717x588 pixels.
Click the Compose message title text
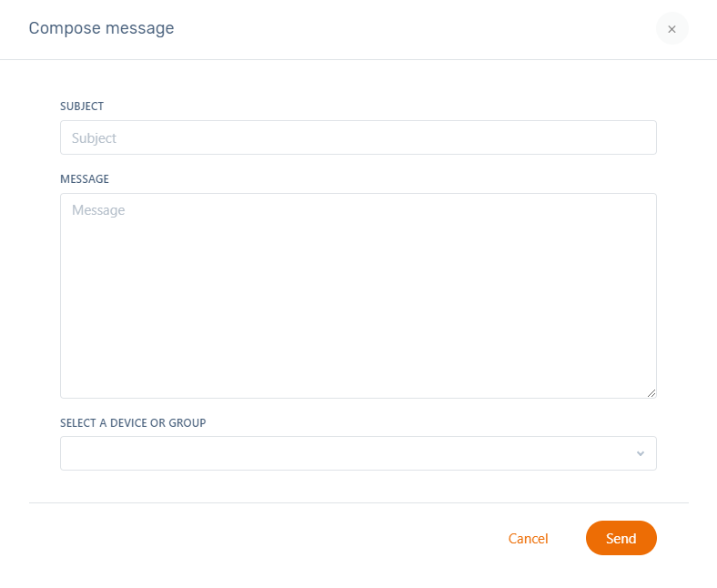(101, 28)
